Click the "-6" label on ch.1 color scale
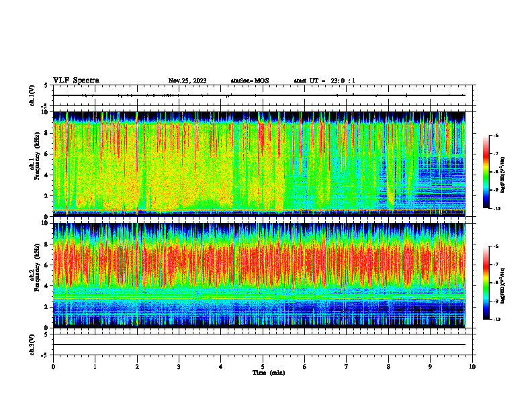532x411 pixels. (496, 136)
